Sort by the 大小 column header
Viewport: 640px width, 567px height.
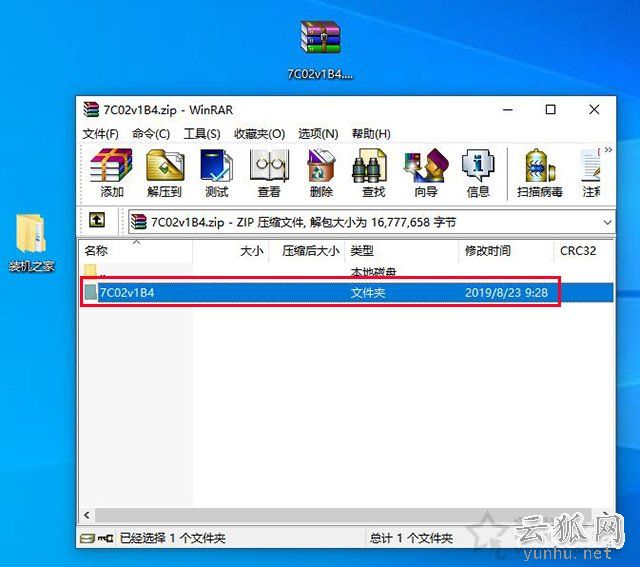click(231, 251)
